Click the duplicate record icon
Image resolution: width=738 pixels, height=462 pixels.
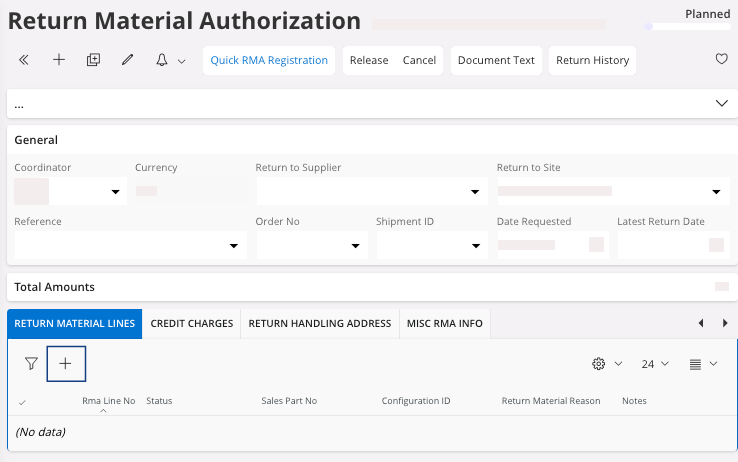pos(93,60)
